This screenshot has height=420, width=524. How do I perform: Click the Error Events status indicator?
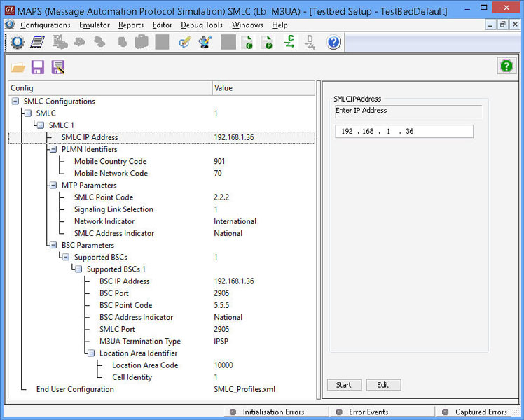point(363,412)
